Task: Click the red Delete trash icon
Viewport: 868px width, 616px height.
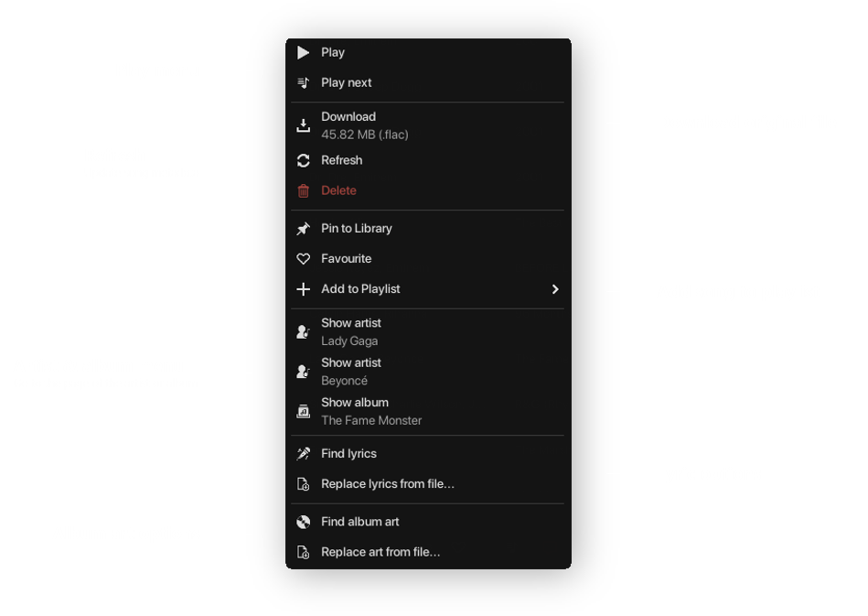Action: click(x=304, y=191)
